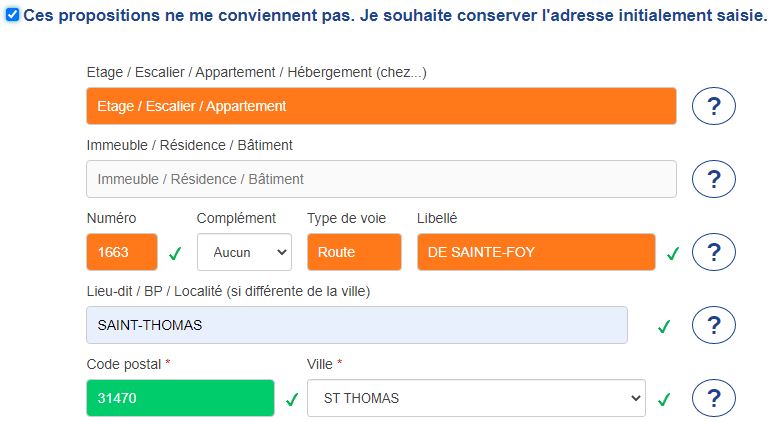Click help icon beside Ville dropdown
Screen dimensions: 771x422
coord(714,398)
